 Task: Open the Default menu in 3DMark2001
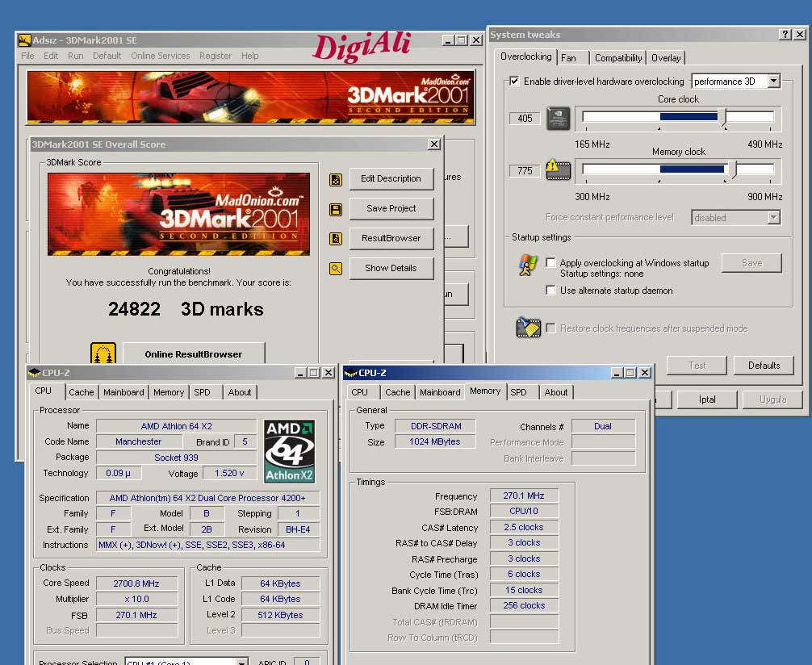[x=107, y=56]
